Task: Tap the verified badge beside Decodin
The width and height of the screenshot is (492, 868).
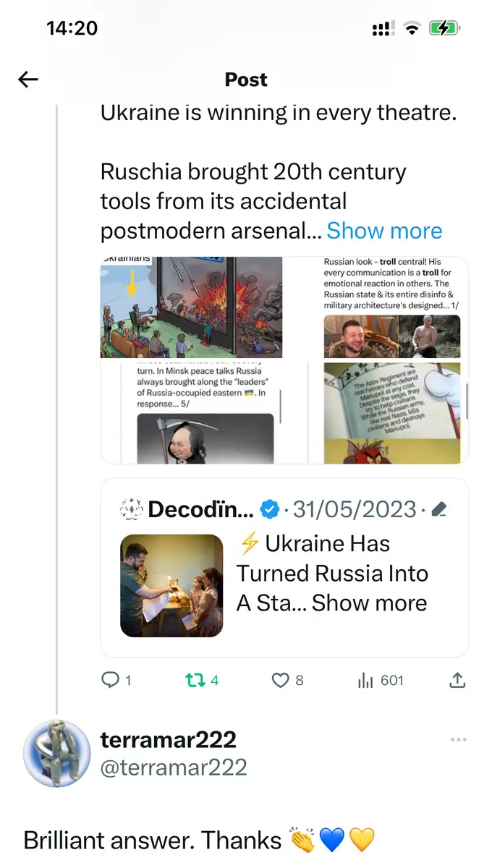Action: pyautogui.click(x=269, y=510)
